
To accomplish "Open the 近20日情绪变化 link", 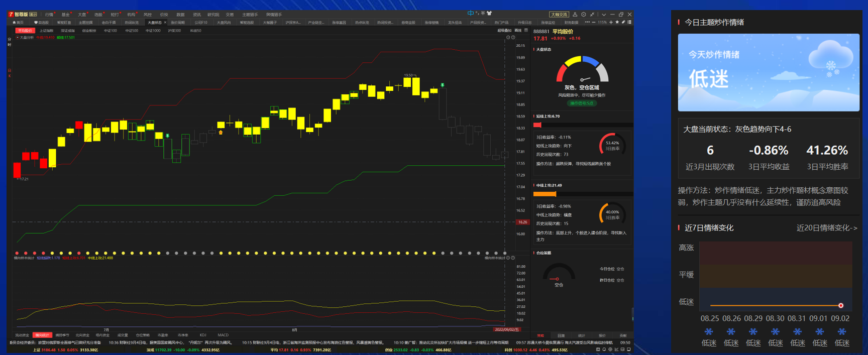I will click(827, 228).
